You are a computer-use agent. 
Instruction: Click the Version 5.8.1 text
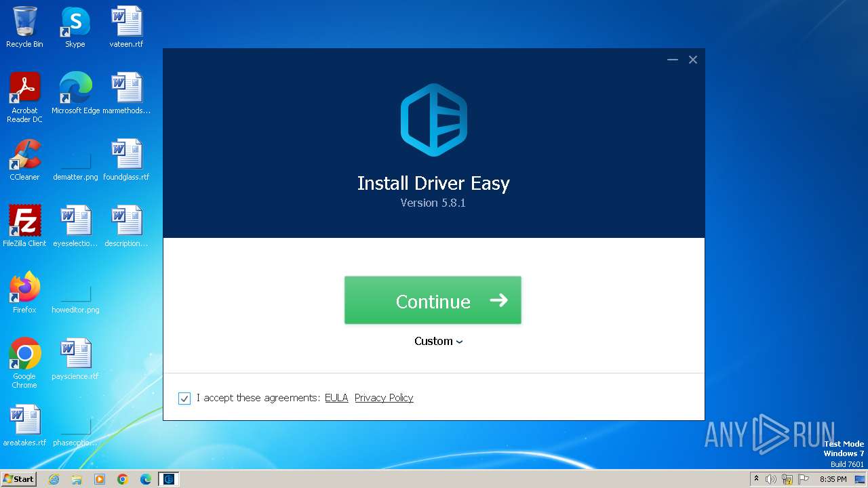point(433,203)
